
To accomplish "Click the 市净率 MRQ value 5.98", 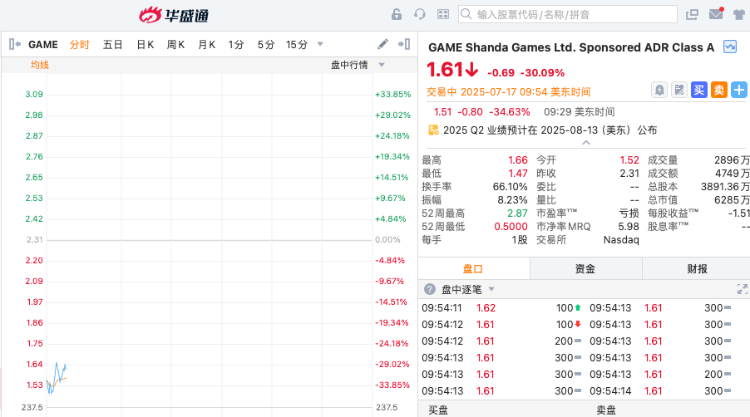I will tap(629, 226).
